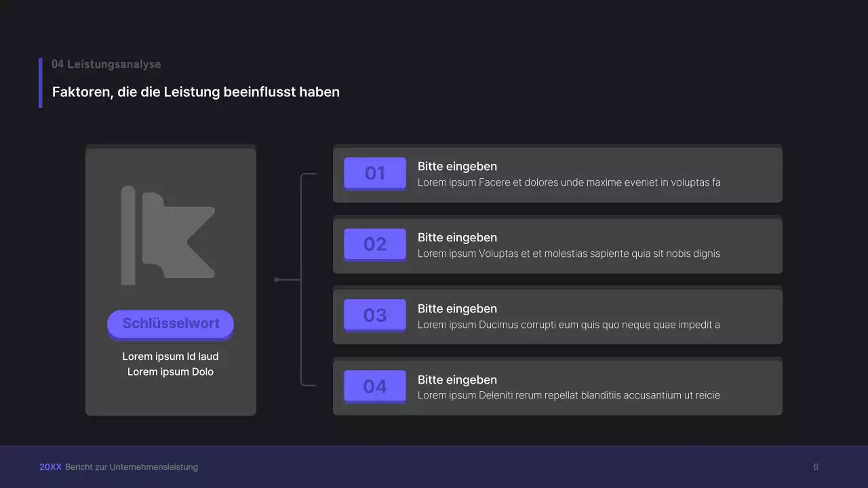
Task: Select the 02 number badge
Action: (x=375, y=244)
